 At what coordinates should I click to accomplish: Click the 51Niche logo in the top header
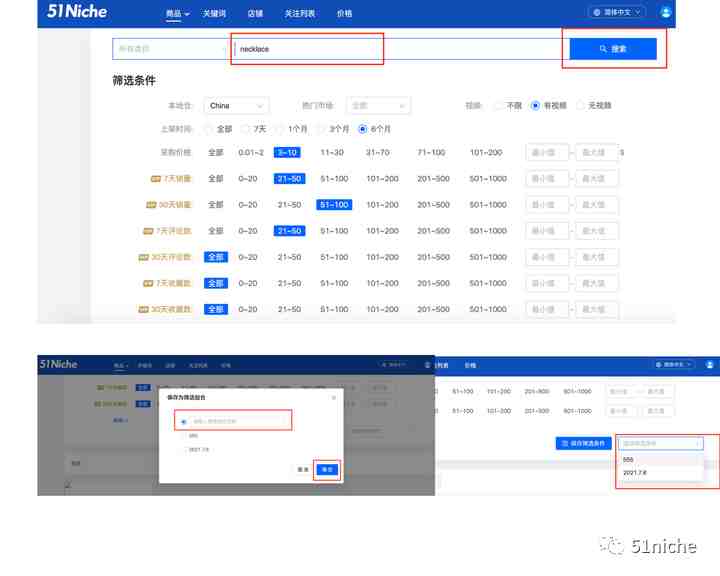77,11
